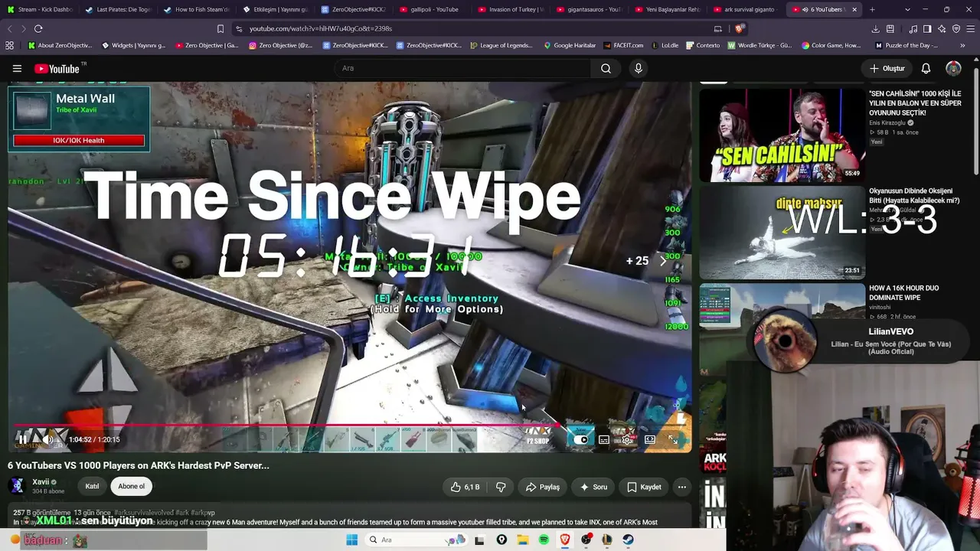Open the SEN CAHİLSİN video thumbnail
Viewport: 980px width, 551px height.
coord(782,135)
